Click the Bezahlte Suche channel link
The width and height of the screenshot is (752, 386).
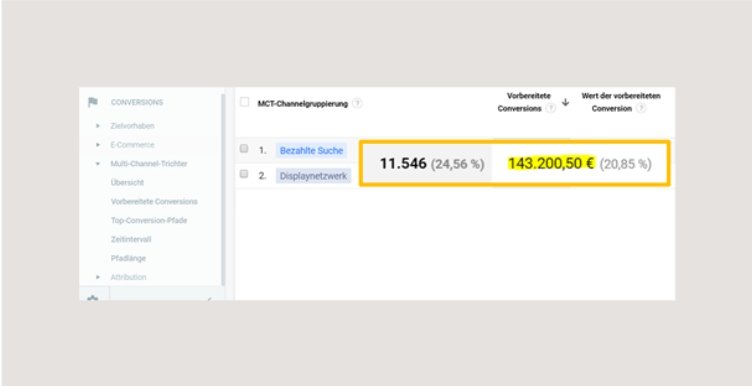pyautogui.click(x=311, y=151)
